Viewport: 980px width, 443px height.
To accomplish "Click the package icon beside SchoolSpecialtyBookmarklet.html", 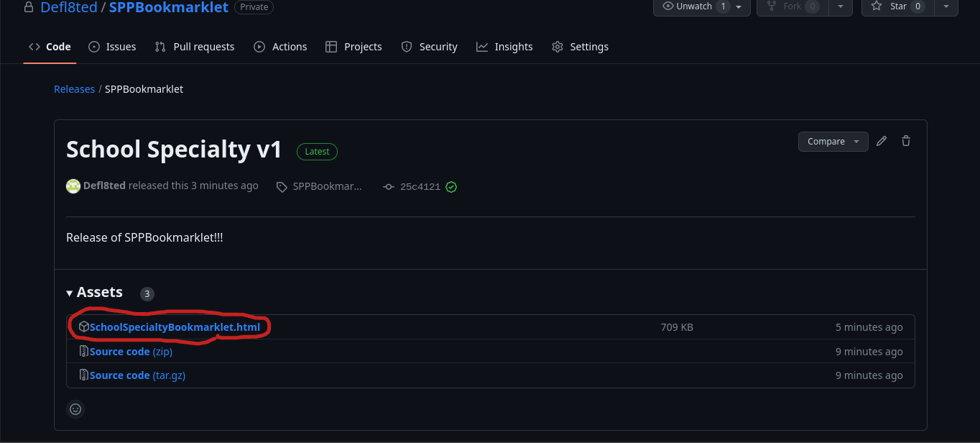I will pos(84,326).
